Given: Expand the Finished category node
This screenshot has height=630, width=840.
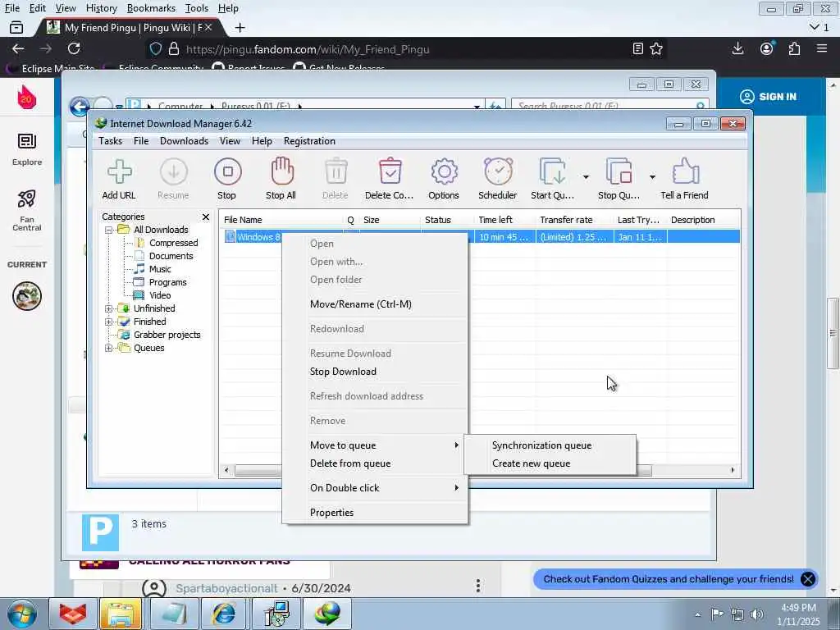Looking at the screenshot, I should pyautogui.click(x=109, y=322).
